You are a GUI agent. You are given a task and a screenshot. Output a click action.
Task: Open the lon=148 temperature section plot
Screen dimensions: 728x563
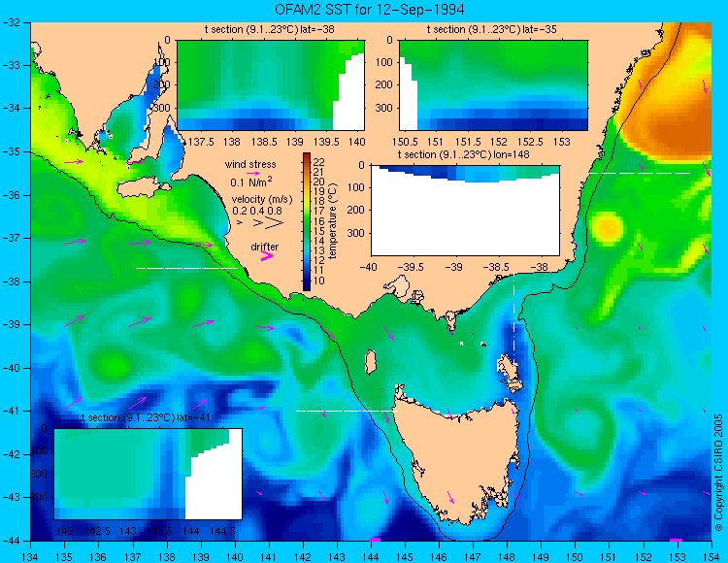point(465,211)
